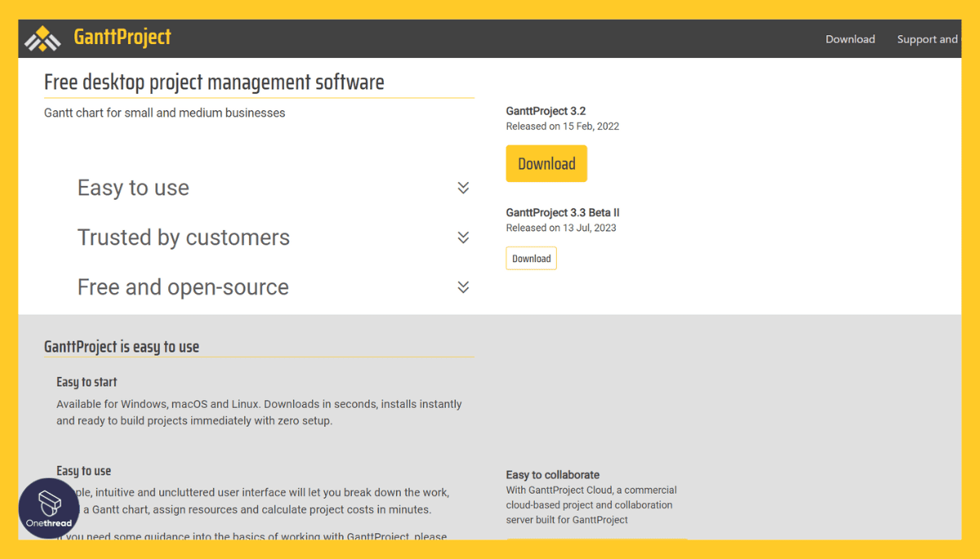
Task: Click the Free desktop project management software heading
Action: (x=214, y=82)
